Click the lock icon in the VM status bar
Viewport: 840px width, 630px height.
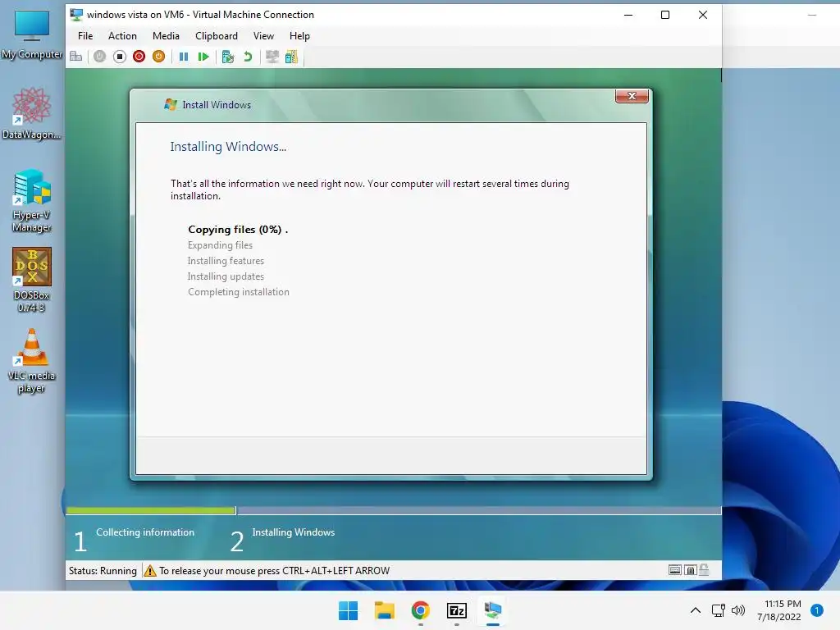coord(704,570)
